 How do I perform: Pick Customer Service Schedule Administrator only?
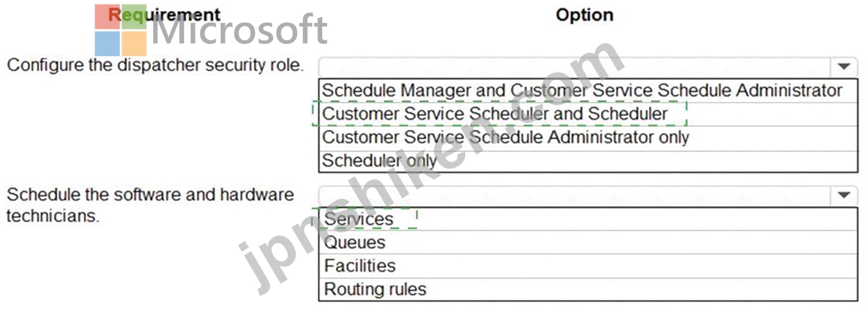(x=506, y=138)
